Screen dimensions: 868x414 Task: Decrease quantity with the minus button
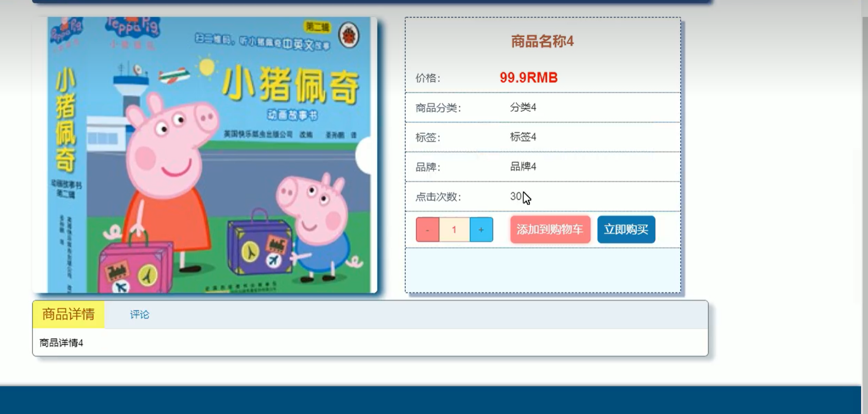[x=427, y=230]
